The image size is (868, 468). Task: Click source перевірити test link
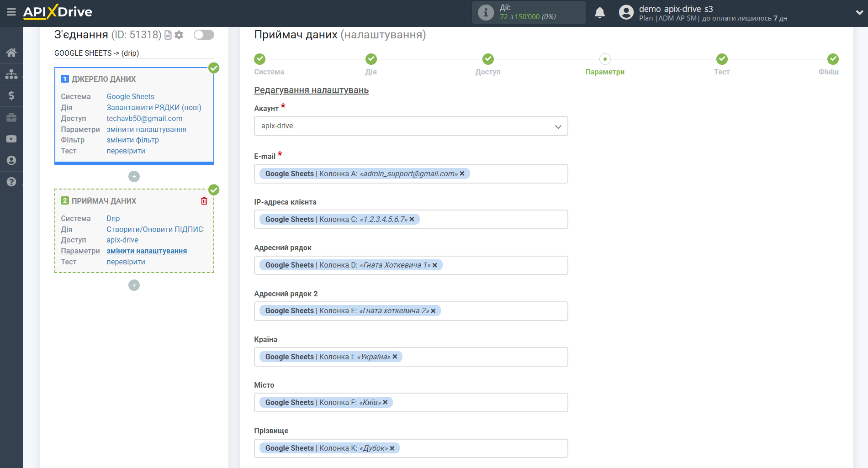pyautogui.click(x=126, y=151)
